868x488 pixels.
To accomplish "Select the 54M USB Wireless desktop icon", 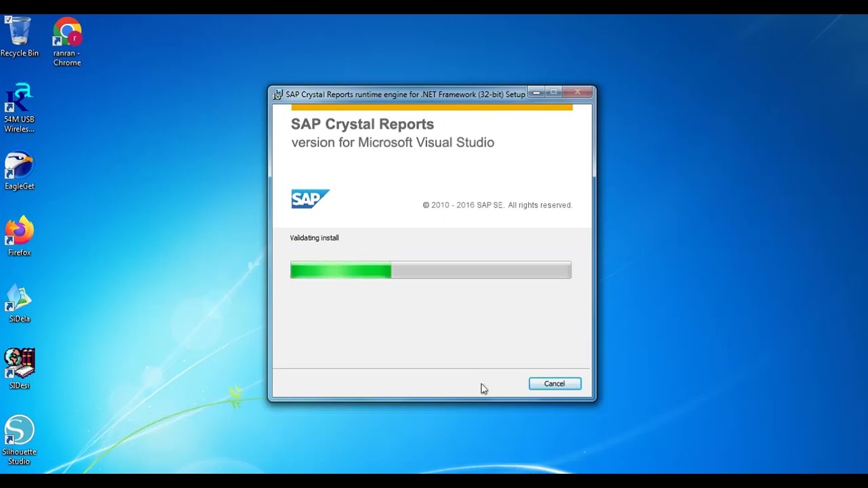I will (19, 108).
